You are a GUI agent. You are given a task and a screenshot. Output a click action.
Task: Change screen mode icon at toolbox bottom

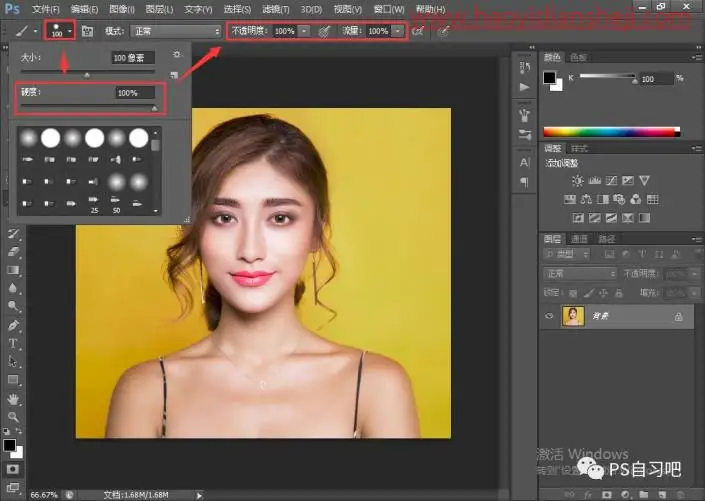pos(13,488)
